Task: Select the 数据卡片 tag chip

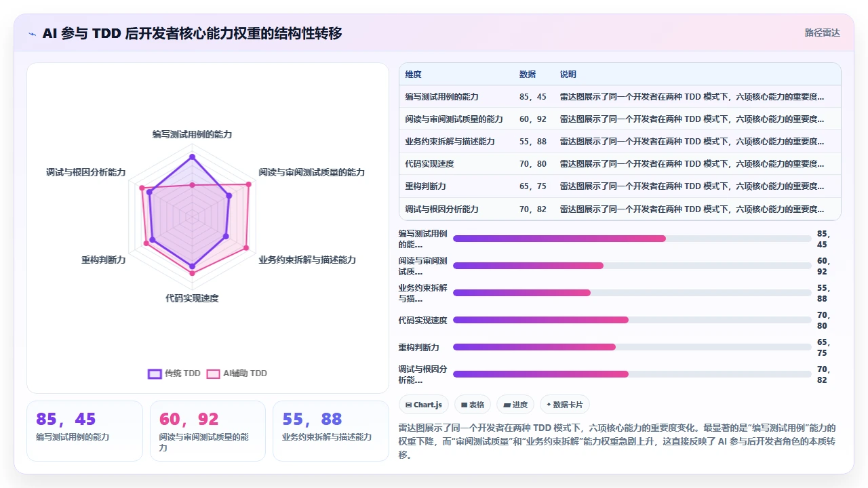Action: [x=565, y=405]
